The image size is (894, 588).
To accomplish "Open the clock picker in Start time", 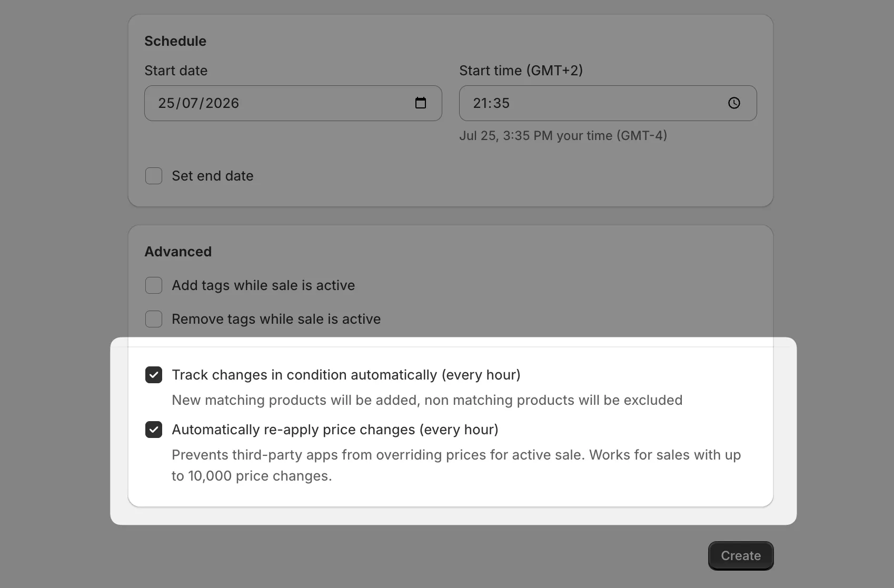I will click(734, 103).
